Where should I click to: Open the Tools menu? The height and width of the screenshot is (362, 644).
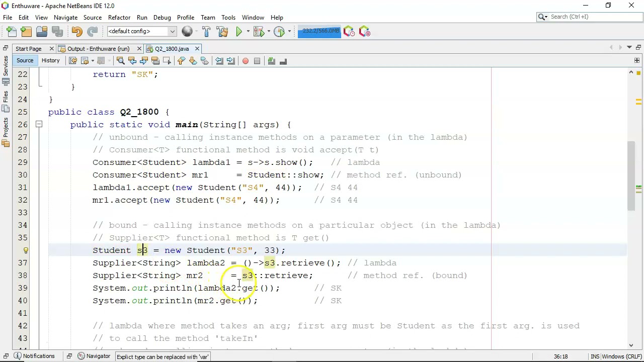(228, 17)
